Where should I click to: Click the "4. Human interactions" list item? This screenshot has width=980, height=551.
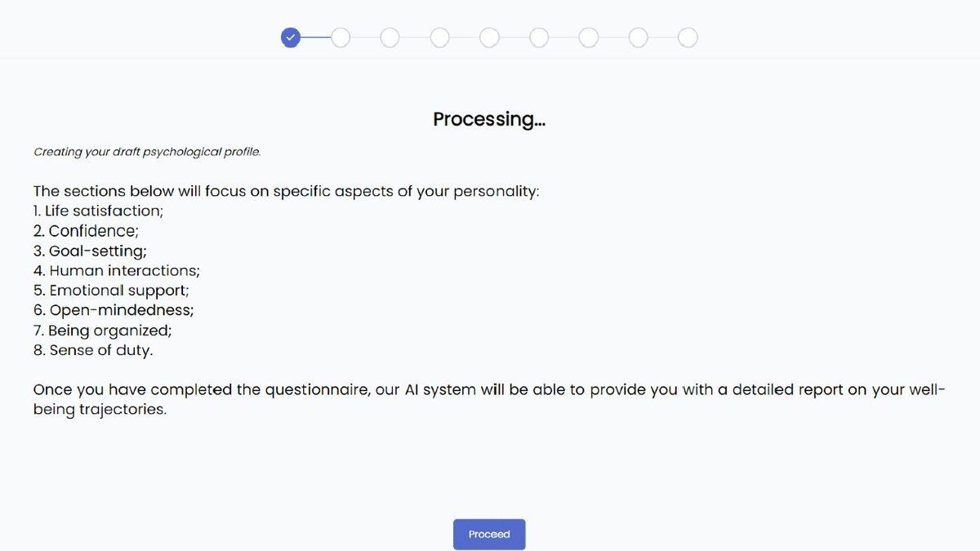117,270
